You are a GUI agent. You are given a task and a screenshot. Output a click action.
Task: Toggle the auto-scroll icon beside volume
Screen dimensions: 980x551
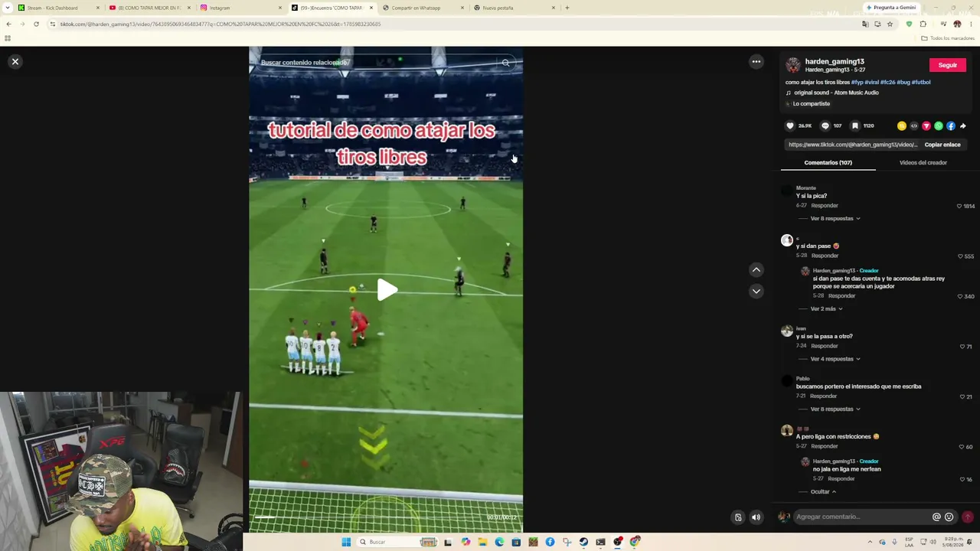click(x=738, y=517)
